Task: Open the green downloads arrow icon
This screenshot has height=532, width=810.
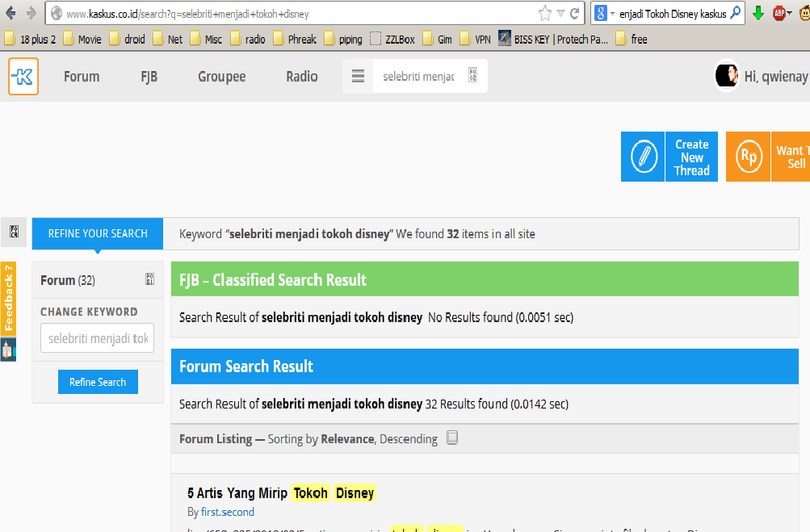Action: tap(758, 14)
